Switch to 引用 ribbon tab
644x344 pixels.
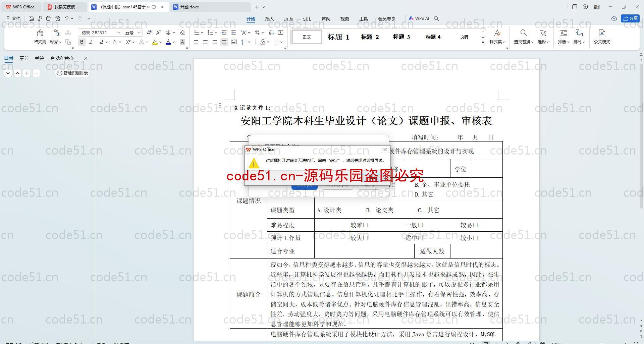[x=307, y=19]
